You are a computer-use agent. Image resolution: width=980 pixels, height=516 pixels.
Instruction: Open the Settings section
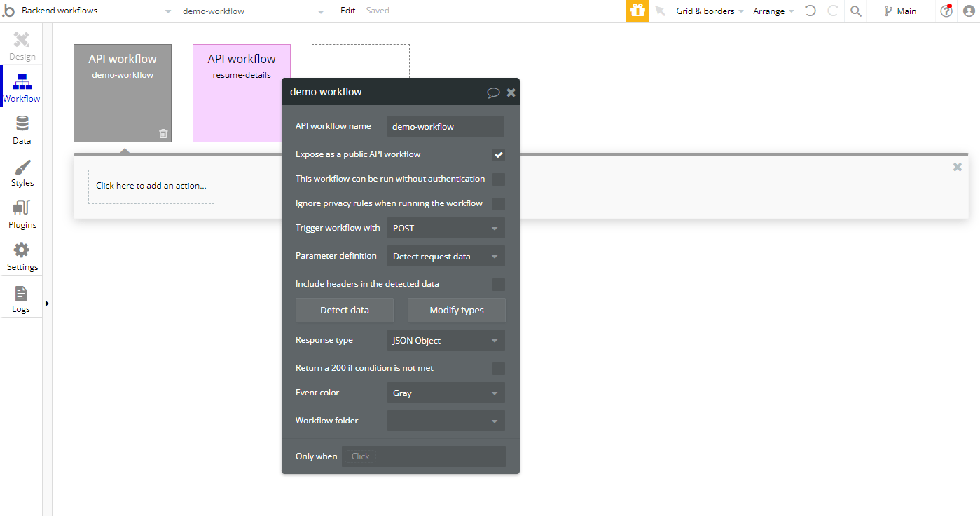(x=21, y=254)
